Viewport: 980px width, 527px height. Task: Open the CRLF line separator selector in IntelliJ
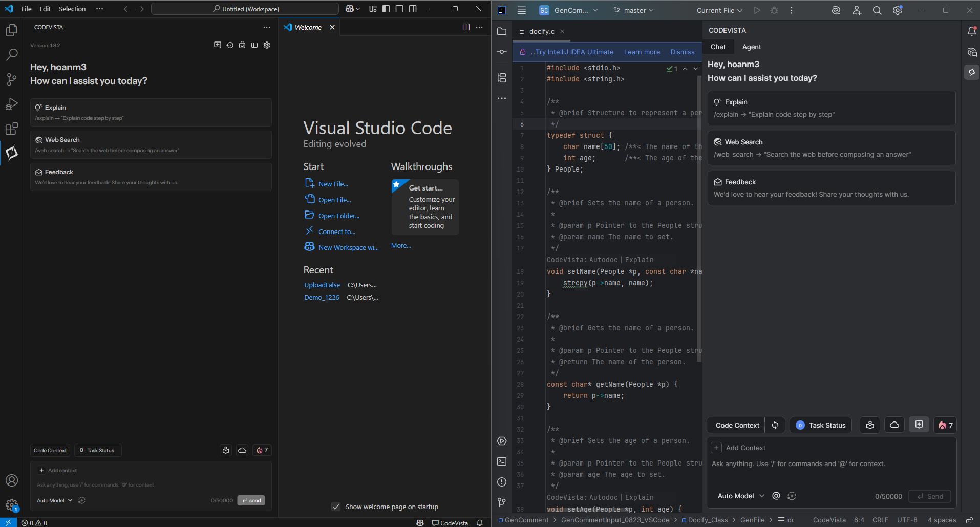tap(880, 520)
